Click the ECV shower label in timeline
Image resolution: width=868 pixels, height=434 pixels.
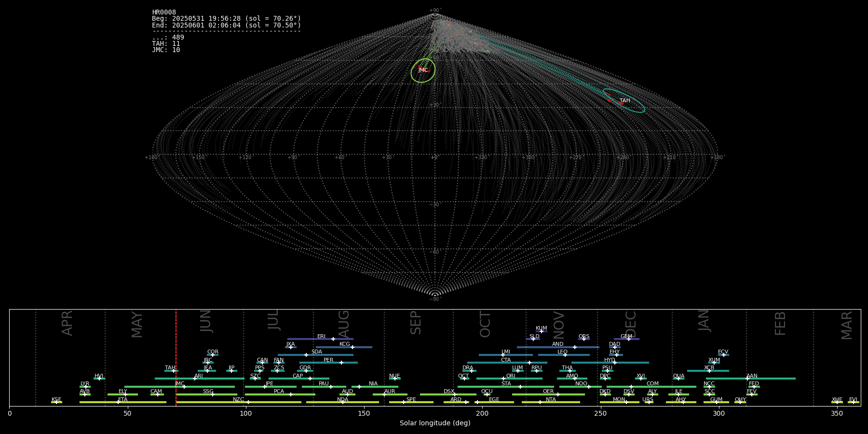pos(723,352)
